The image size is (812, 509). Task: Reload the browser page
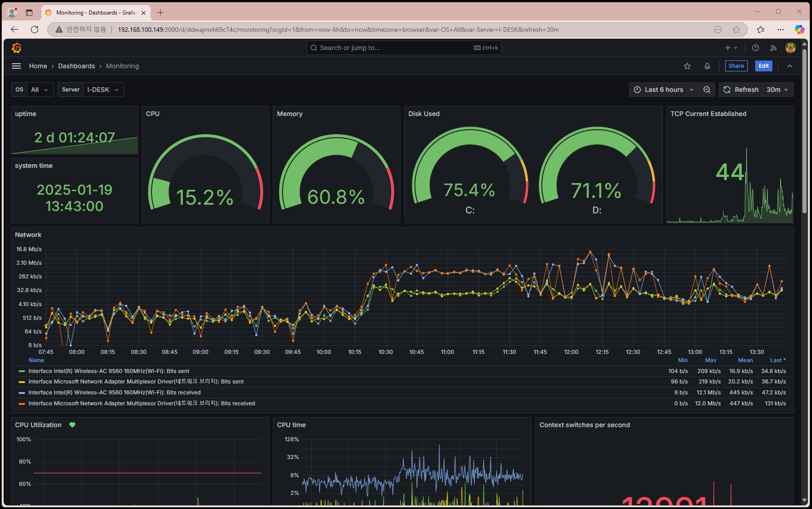[x=35, y=30]
